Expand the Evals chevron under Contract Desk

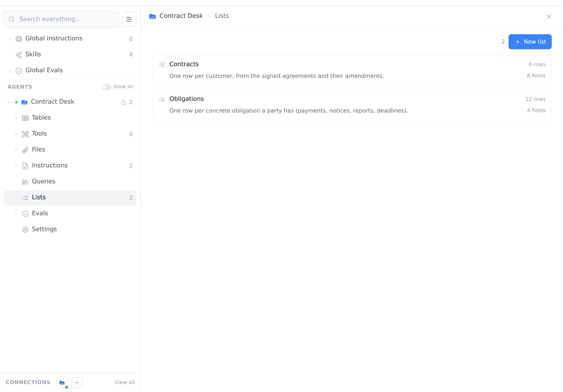pos(16,214)
